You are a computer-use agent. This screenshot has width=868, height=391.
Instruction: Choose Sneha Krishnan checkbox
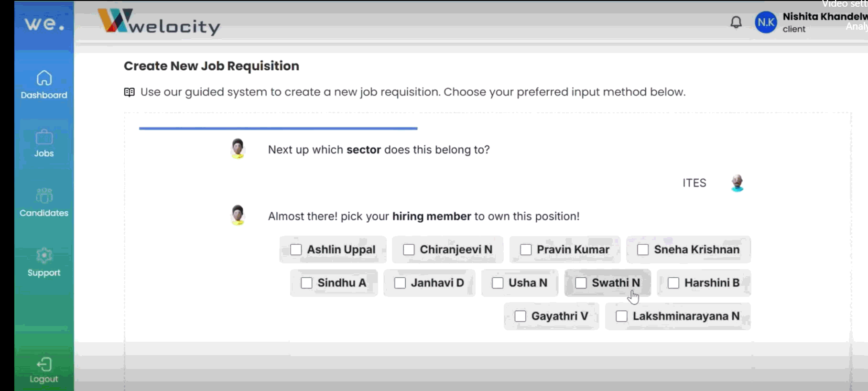[x=643, y=250]
